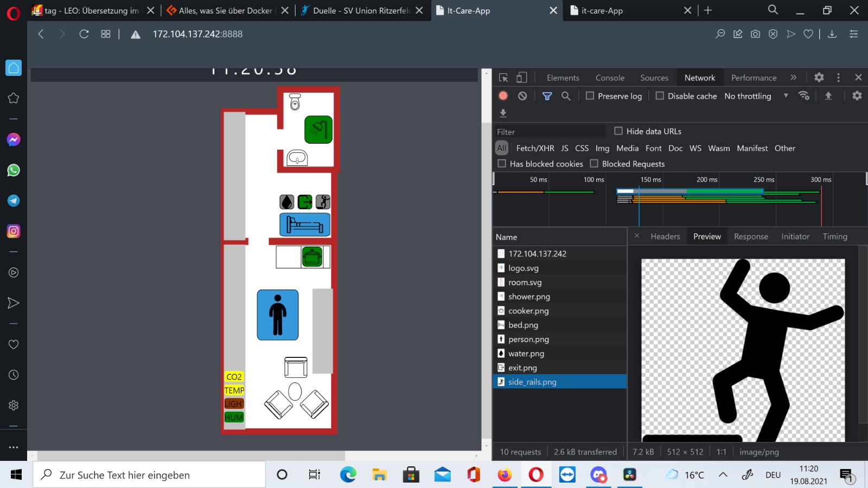Filter requests by Fetch/XHR
The width and height of the screenshot is (868, 488).
coord(535,148)
